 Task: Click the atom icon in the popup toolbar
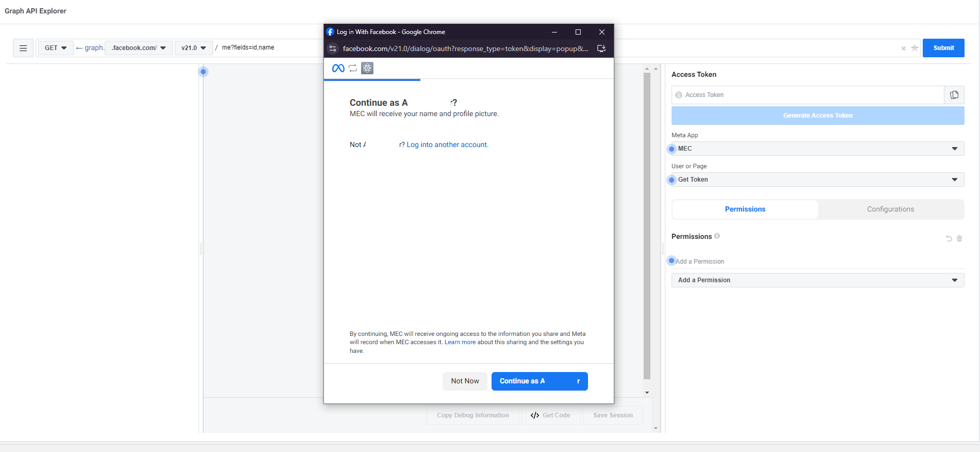click(367, 68)
